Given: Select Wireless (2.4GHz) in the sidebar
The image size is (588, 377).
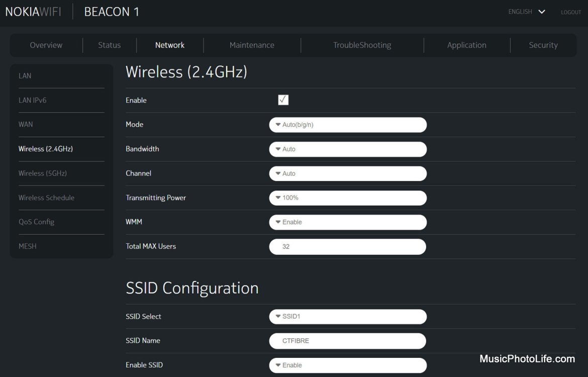Looking at the screenshot, I should pyautogui.click(x=45, y=149).
